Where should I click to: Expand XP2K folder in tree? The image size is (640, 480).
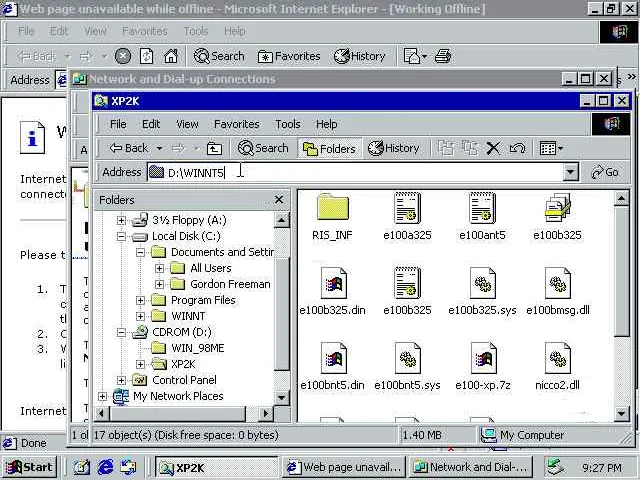coord(140,364)
